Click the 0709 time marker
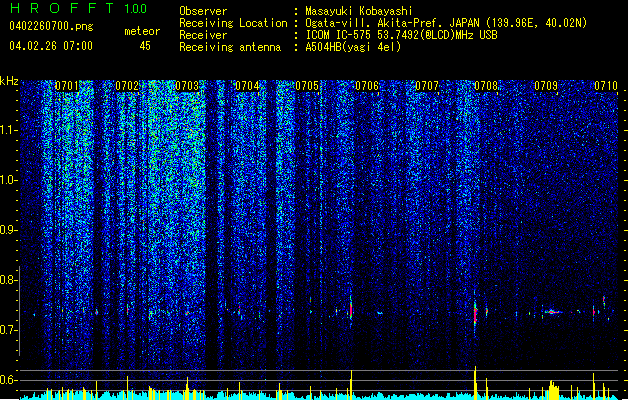Image resolution: width=629 pixels, height=400 pixels. coord(546,86)
